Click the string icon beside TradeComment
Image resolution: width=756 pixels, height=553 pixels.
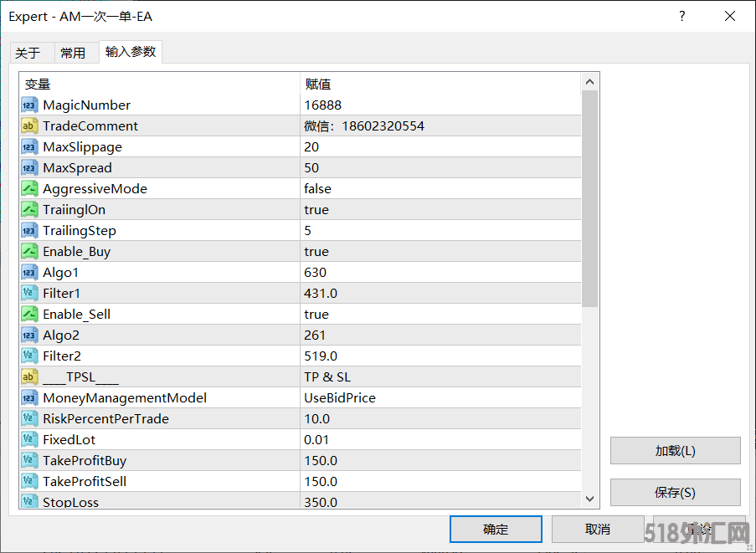click(29, 126)
